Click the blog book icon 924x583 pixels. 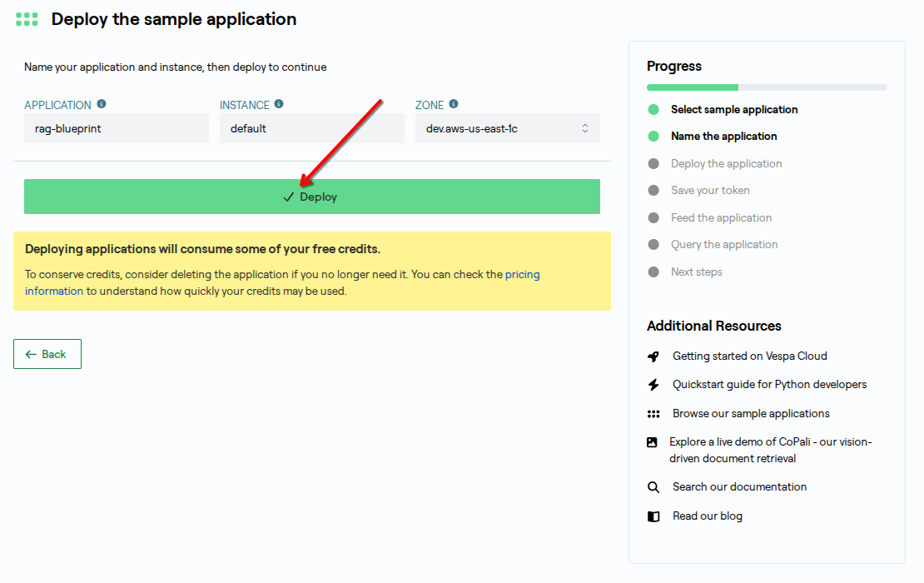[x=653, y=516]
